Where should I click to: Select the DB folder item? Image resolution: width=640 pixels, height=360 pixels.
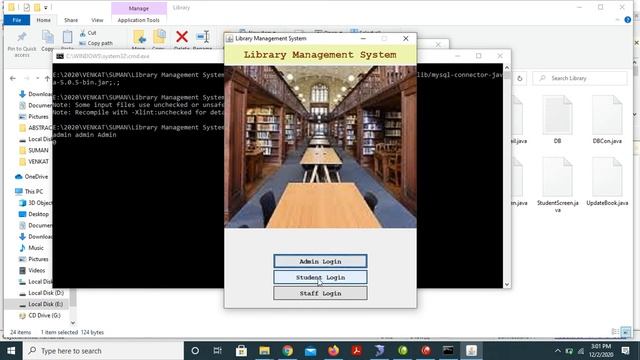(557, 120)
